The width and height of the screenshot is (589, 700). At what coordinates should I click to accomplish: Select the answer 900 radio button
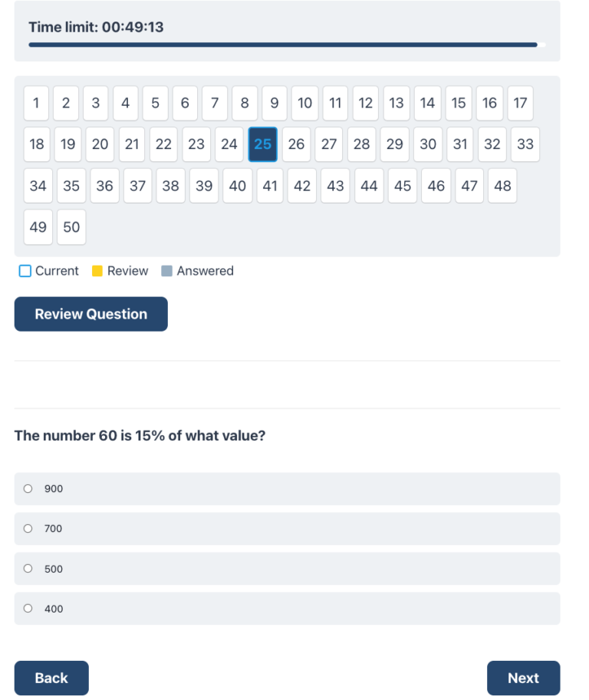28,488
